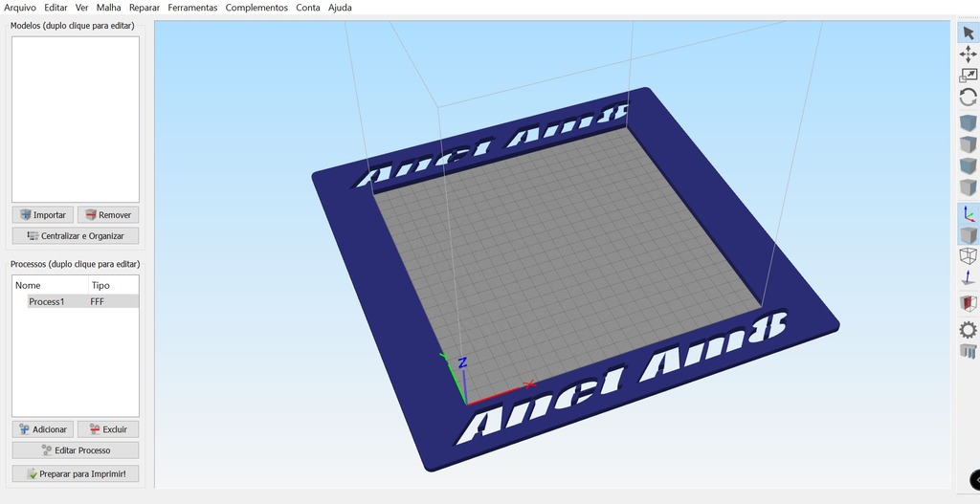
Task: Select Process1 in the process list
Action: coord(47,301)
